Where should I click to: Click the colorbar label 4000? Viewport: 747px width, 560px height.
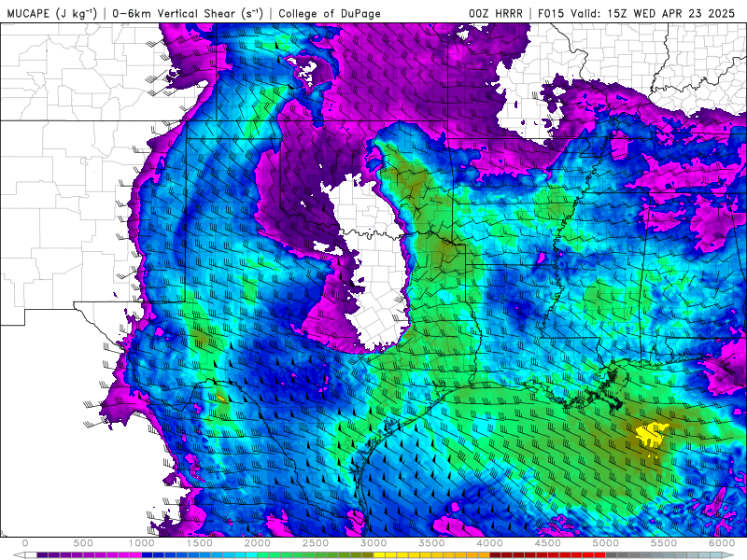point(490,543)
